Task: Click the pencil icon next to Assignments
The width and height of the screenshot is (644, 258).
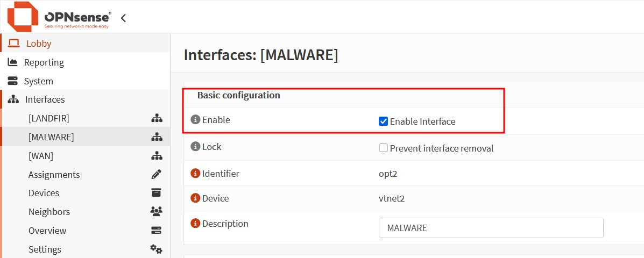Action: [156, 174]
